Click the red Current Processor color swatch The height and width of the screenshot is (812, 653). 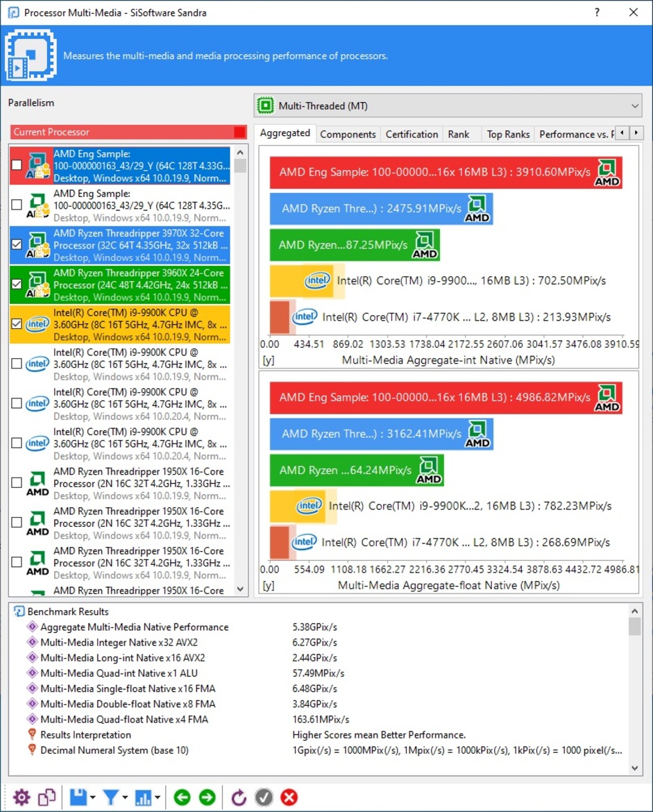pyautogui.click(x=239, y=132)
